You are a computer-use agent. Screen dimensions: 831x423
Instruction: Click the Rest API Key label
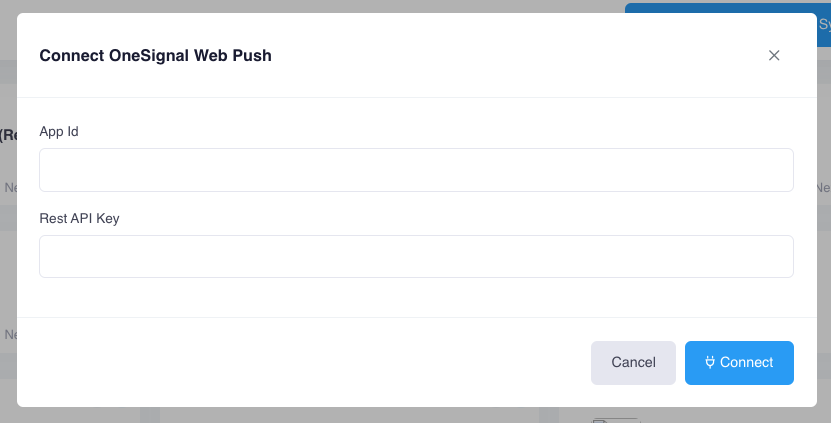pos(79,218)
